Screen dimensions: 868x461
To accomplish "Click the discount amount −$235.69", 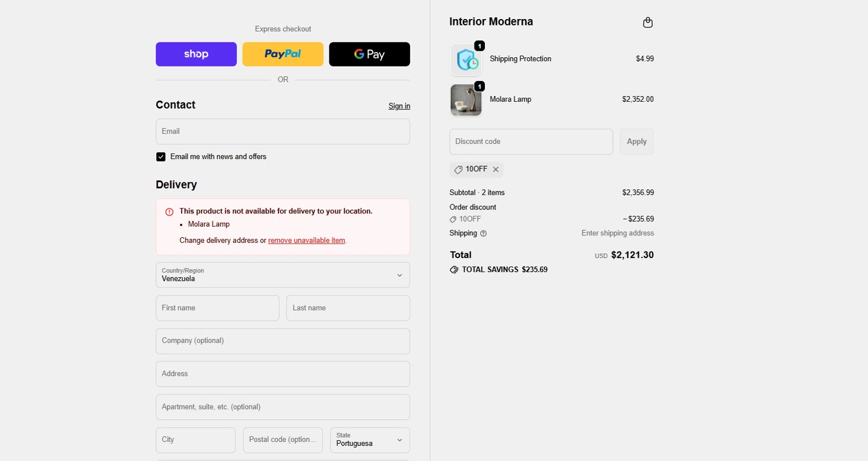I will (x=638, y=219).
